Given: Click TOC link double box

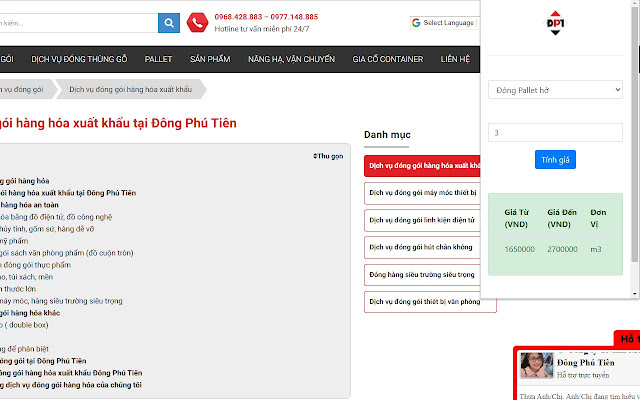Looking at the screenshot, I should pyautogui.click(x=24, y=325).
